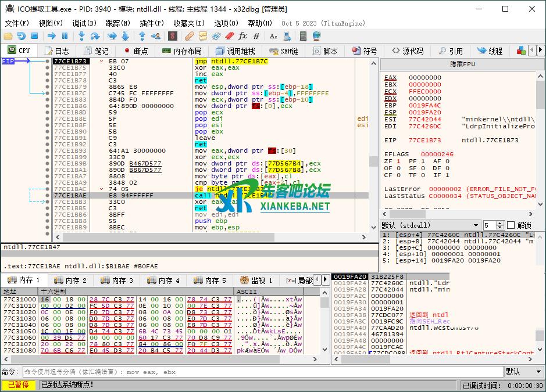Image resolution: width=546 pixels, height=392 pixels.
Task: Select the EFLAGS value 00000246
Action: [x=437, y=154]
